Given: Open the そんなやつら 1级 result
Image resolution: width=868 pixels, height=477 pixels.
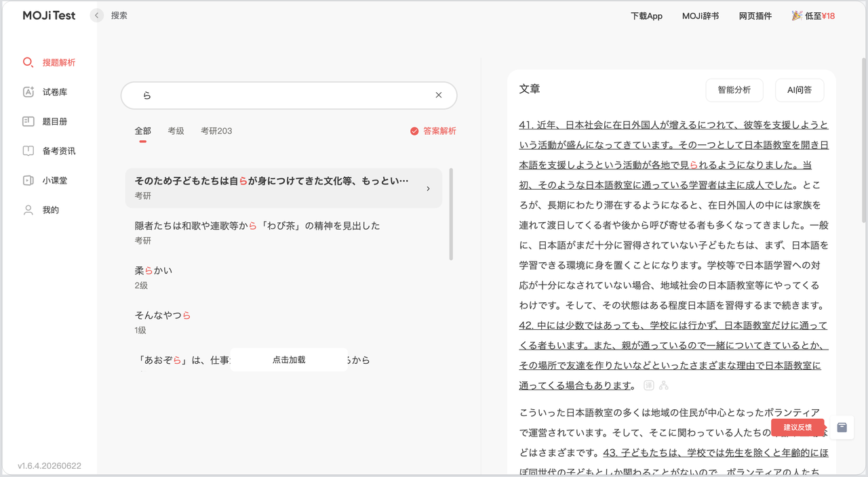Looking at the screenshot, I should pyautogui.click(x=283, y=322).
